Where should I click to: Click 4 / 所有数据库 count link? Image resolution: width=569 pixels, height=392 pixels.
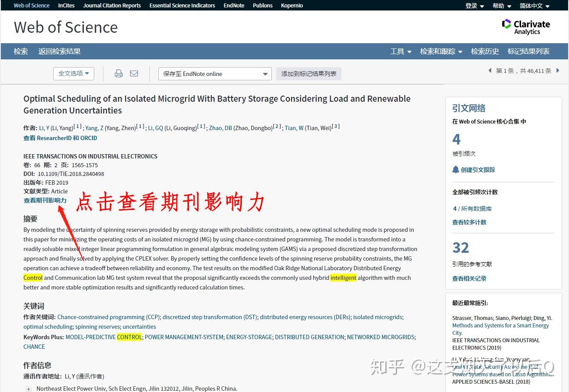tap(472, 209)
